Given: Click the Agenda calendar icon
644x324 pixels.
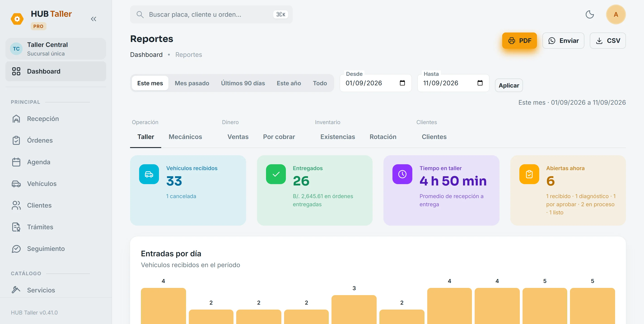Looking at the screenshot, I should pos(16,162).
